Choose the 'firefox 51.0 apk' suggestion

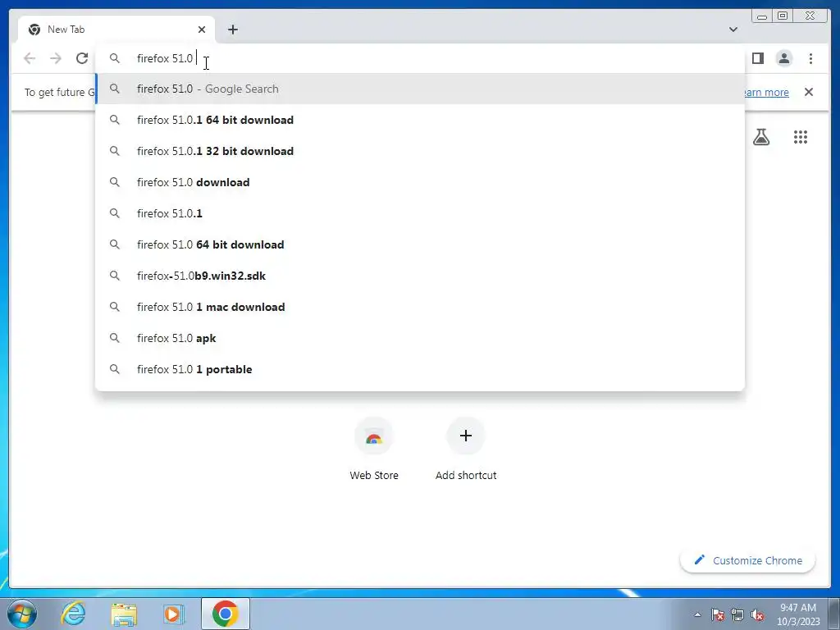[420, 338]
